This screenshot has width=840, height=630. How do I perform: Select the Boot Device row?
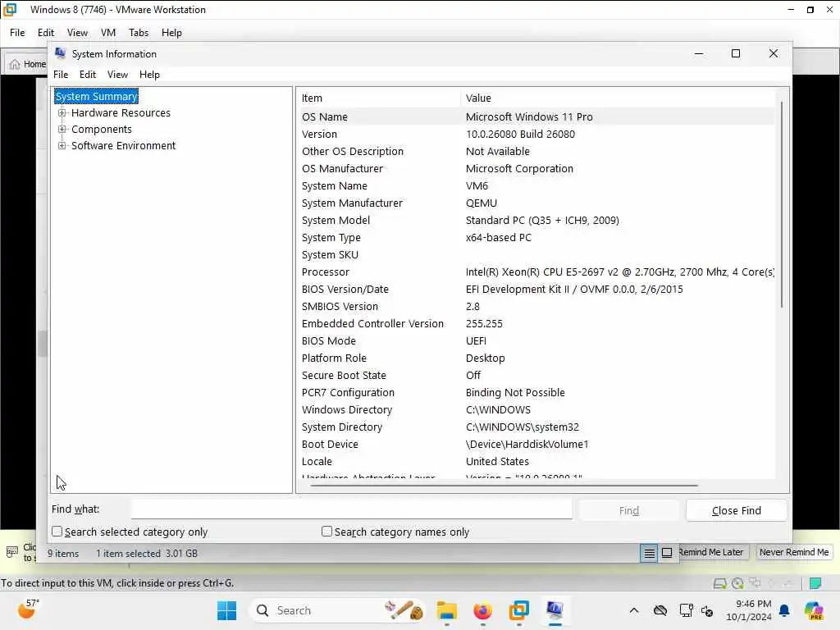pos(536,444)
